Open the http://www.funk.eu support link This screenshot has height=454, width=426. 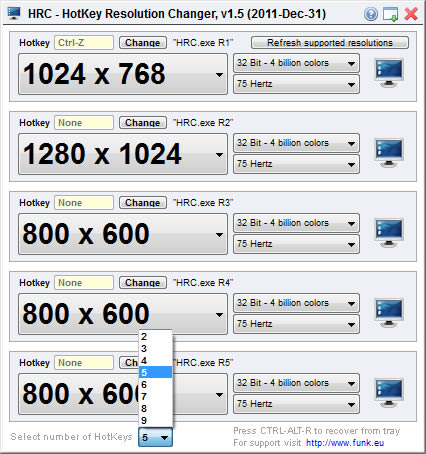(x=345, y=443)
